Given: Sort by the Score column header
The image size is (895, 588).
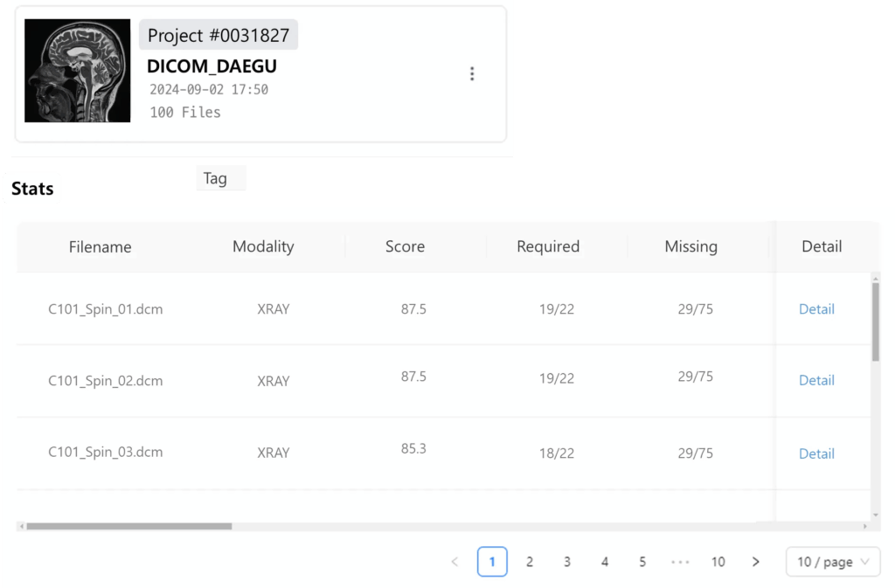Looking at the screenshot, I should (x=405, y=246).
